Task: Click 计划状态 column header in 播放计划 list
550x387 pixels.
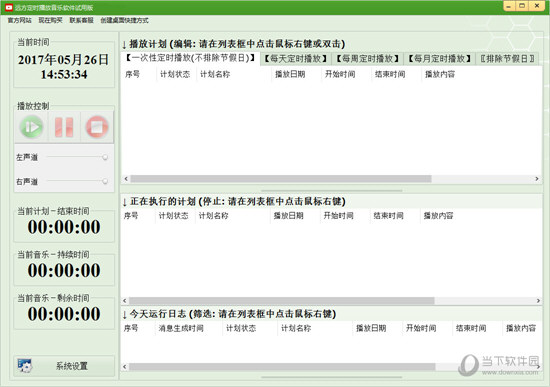Action: [176, 74]
